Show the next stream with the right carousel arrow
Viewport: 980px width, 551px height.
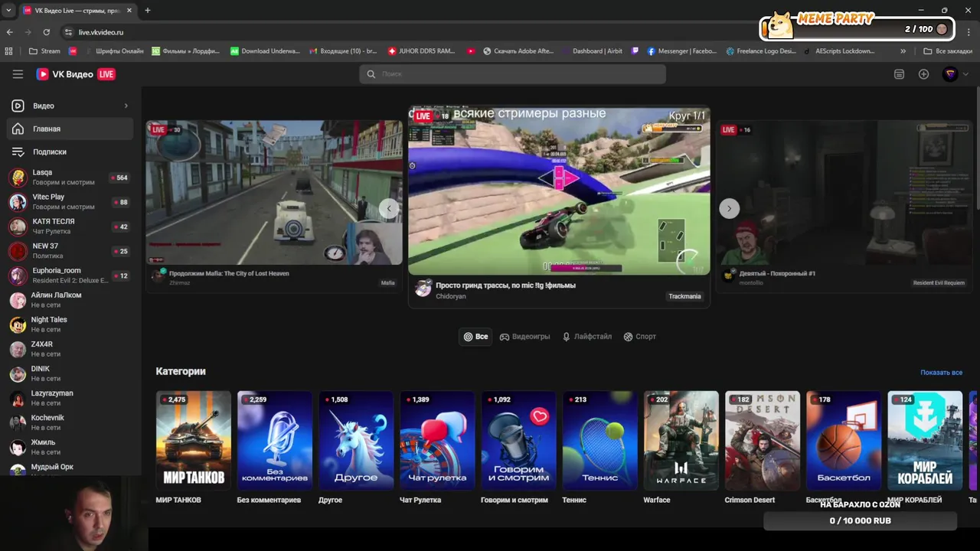coord(729,208)
